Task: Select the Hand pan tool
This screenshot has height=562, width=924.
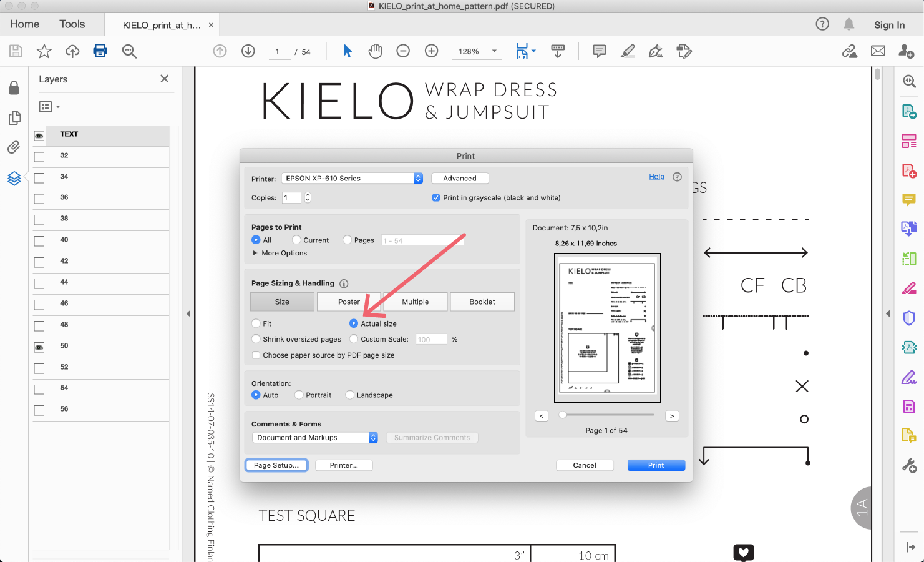Action: click(375, 51)
